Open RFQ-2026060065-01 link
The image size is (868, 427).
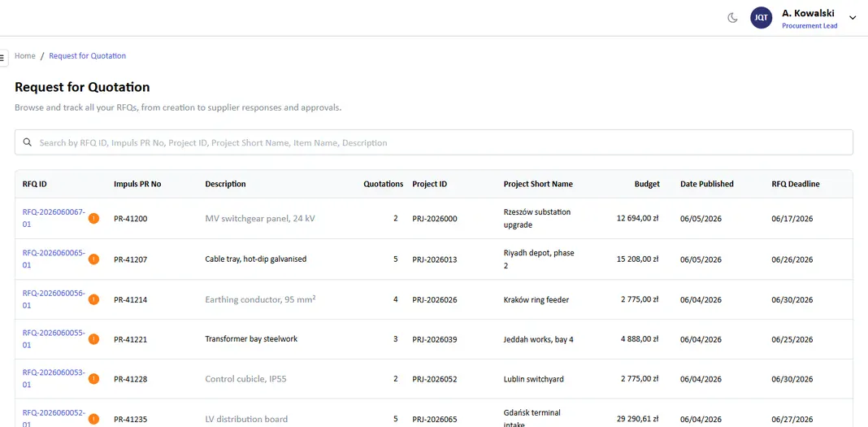tap(54, 259)
